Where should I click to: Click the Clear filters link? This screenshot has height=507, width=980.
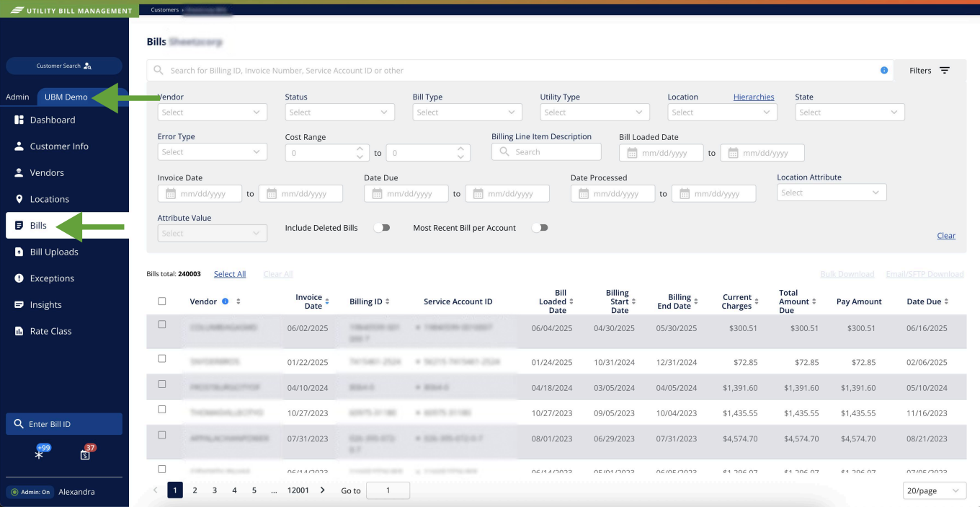[x=946, y=236]
